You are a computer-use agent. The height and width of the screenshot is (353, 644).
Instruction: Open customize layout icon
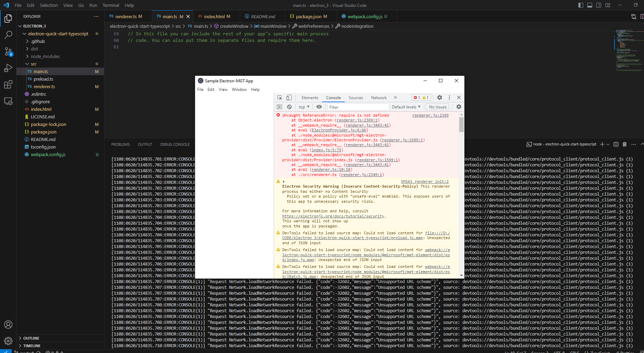tap(608, 5)
